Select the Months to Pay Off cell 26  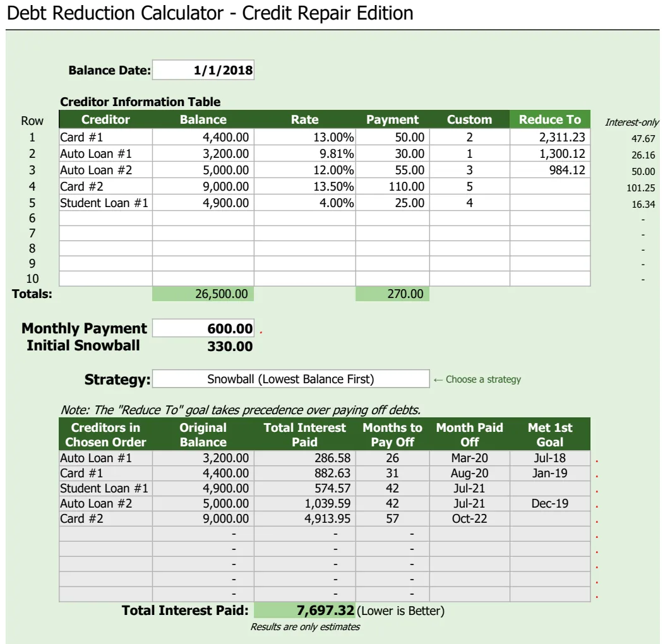point(393,458)
